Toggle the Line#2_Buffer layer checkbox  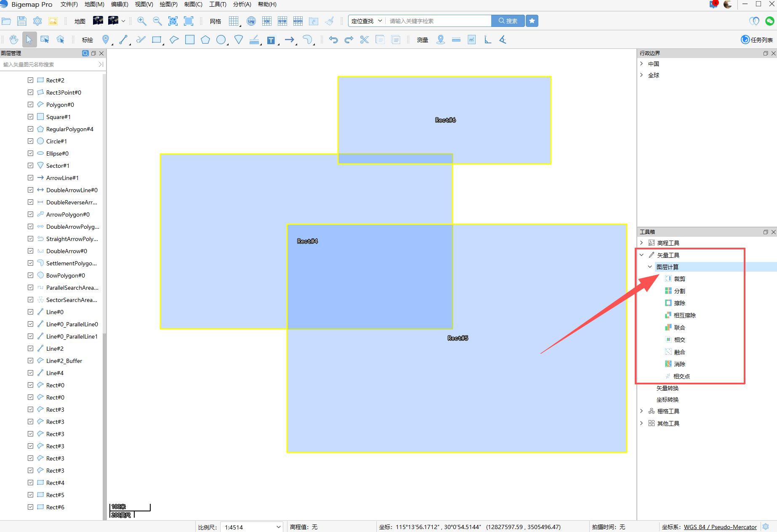click(31, 360)
